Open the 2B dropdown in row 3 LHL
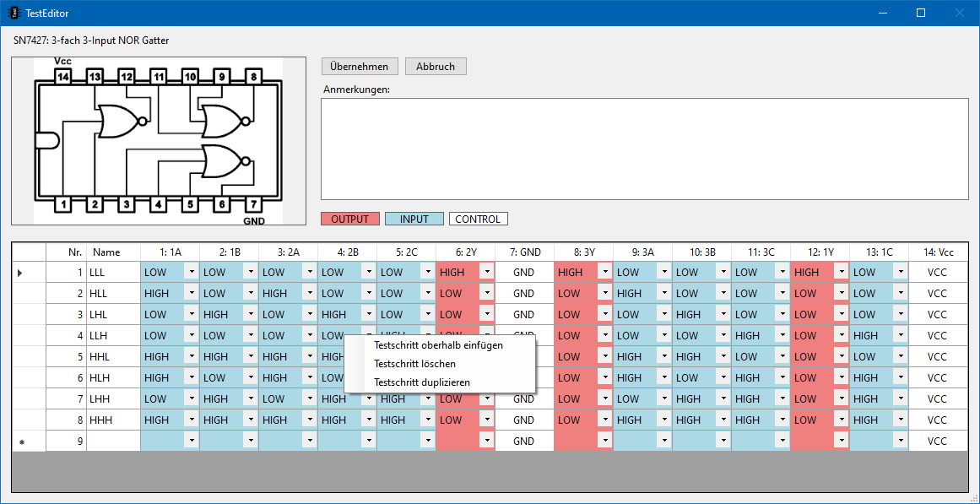The image size is (980, 504). tap(368, 315)
